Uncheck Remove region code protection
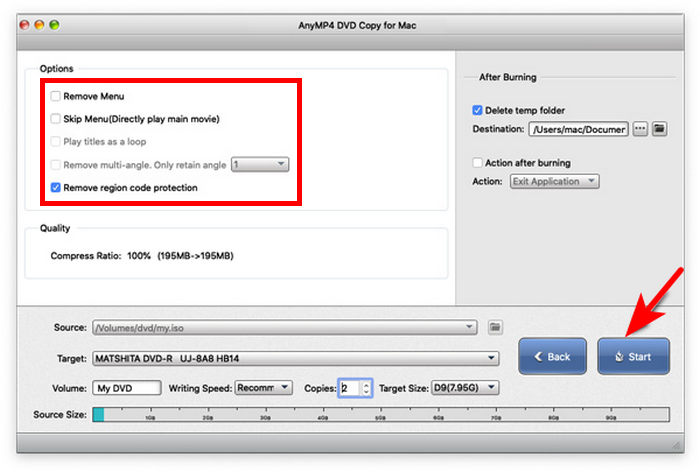This screenshot has height=472, width=700. (56, 187)
